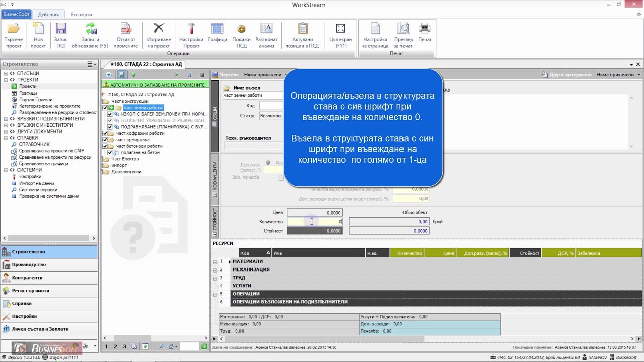644x362 pixels.
Task: Open the БизнесСофт menu
Action: (17, 14)
